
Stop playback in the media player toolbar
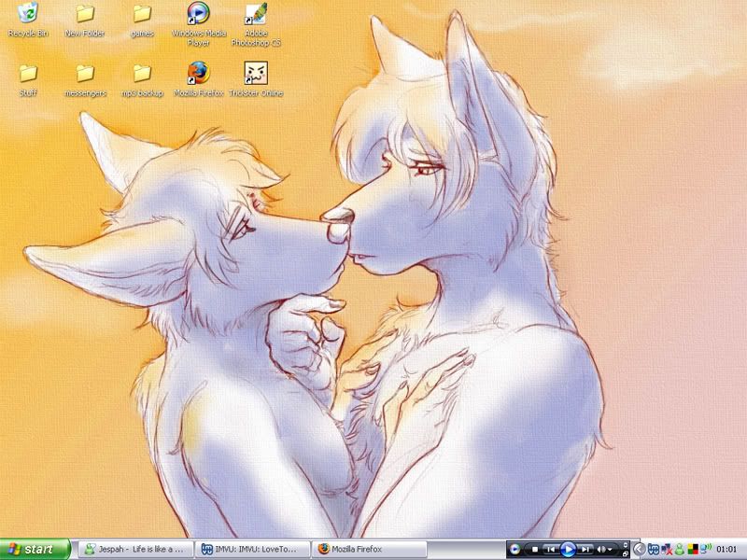click(535, 550)
